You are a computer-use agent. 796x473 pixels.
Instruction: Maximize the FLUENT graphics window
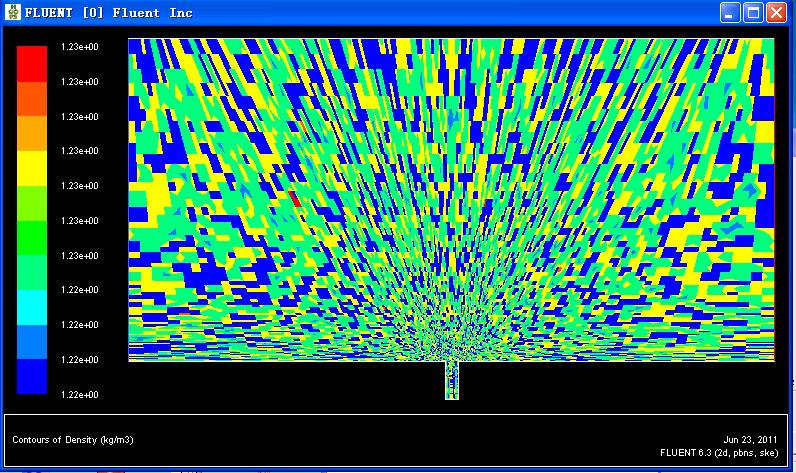click(x=753, y=13)
